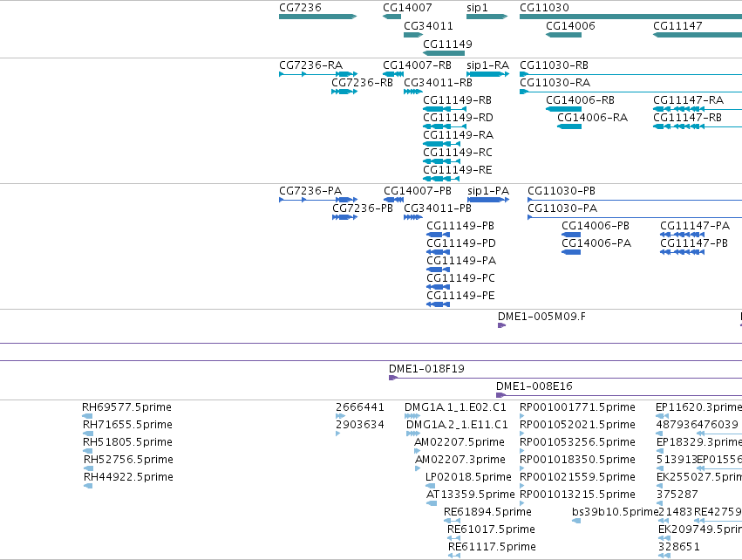Open transcript CG7236-RB
The width and height of the screenshot is (742, 560).
click(344, 92)
